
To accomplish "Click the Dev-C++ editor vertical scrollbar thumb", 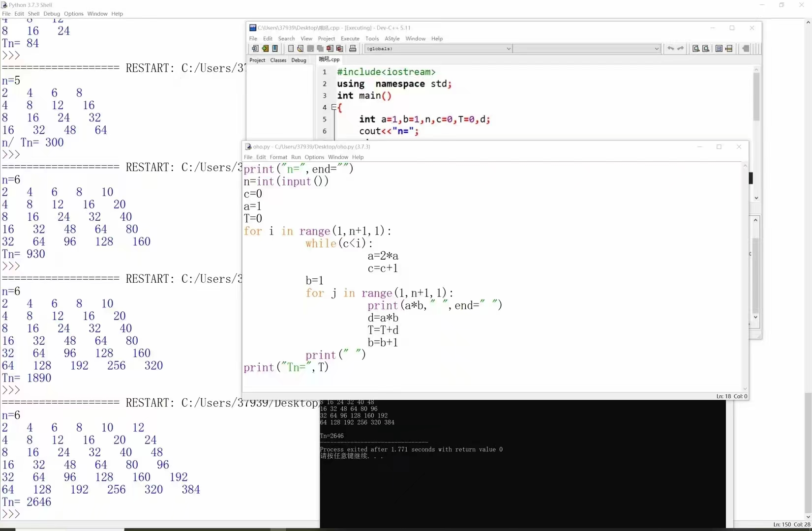I will tap(756, 97).
